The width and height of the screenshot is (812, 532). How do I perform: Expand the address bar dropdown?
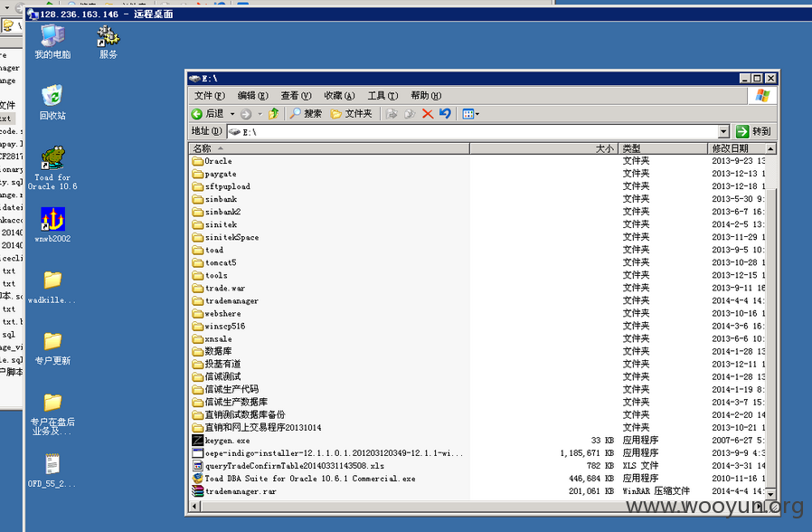pos(723,131)
